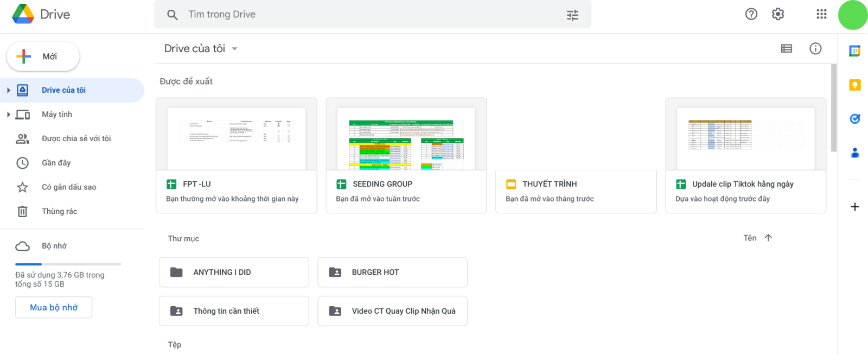Select Video CT Quay Clip Nhận Quà folder
Image resolution: width=868 pixels, height=354 pixels.
(x=392, y=311)
